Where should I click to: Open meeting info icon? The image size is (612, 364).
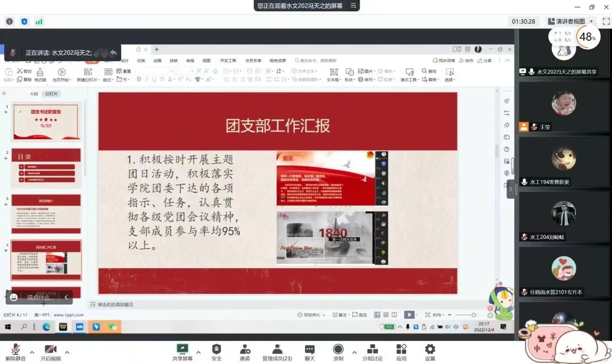tap(10, 22)
